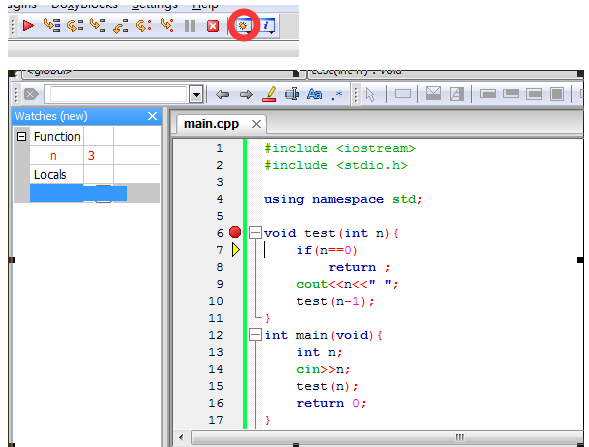Select the Function row label in Watches
The image size is (589, 447).
(57, 136)
